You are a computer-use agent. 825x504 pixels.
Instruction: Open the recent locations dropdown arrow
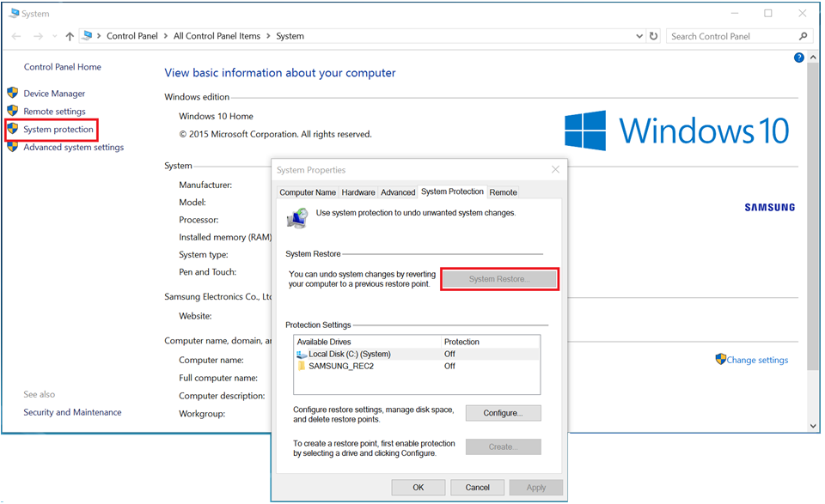point(55,36)
